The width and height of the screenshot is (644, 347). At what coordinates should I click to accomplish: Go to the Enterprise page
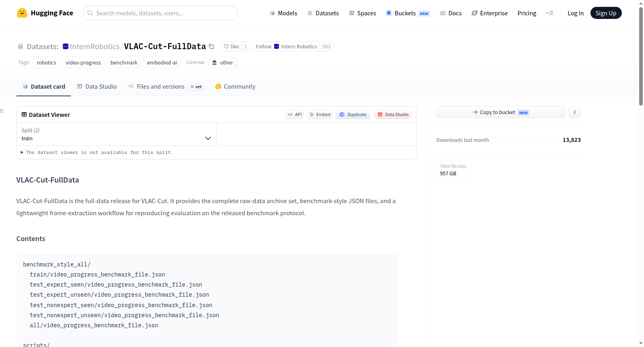tap(489, 13)
